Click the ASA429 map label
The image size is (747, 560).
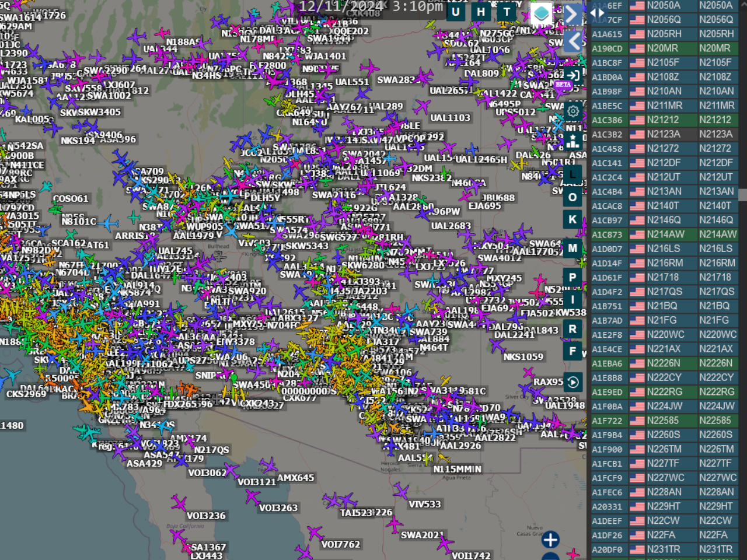(144, 464)
